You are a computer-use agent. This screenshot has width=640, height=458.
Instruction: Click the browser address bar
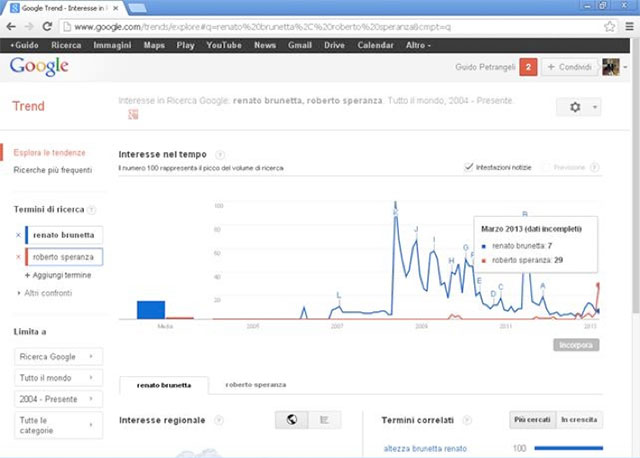click(x=333, y=27)
